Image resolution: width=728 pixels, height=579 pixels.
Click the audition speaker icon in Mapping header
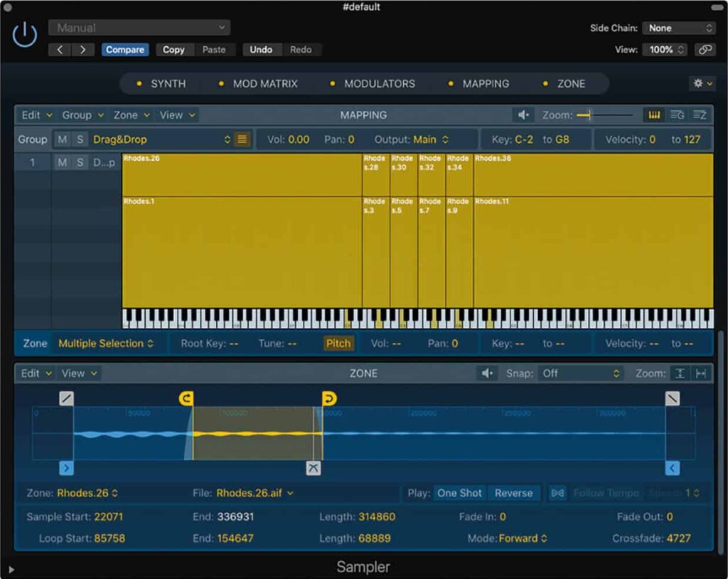tap(523, 115)
